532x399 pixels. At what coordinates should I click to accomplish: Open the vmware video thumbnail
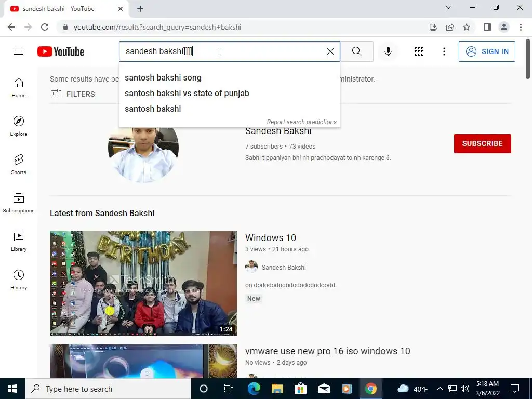143,362
